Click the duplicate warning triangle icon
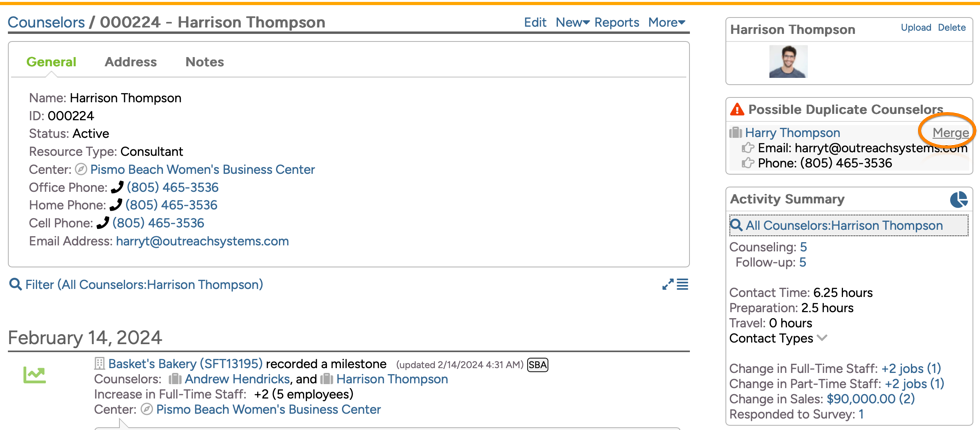This screenshot has width=980, height=430. [737, 110]
